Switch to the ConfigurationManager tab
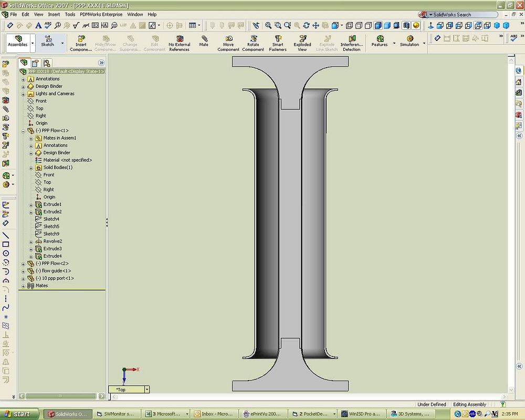525x420 pixels. [x=47, y=63]
